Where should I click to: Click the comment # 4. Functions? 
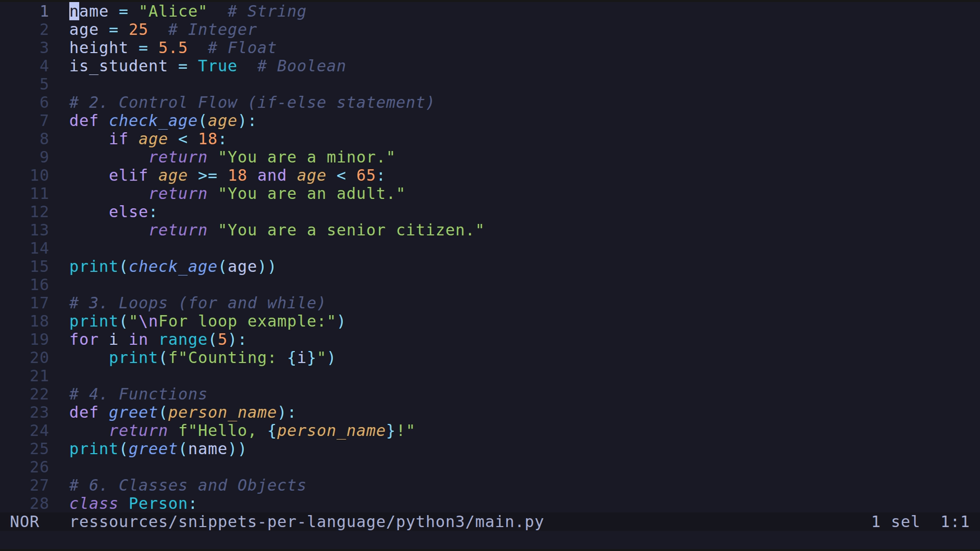[x=138, y=393]
